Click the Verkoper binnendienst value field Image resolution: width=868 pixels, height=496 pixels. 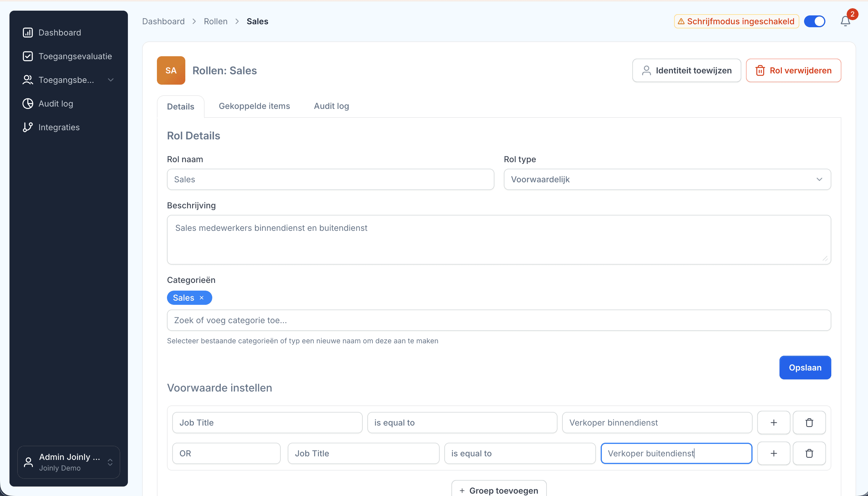click(657, 423)
